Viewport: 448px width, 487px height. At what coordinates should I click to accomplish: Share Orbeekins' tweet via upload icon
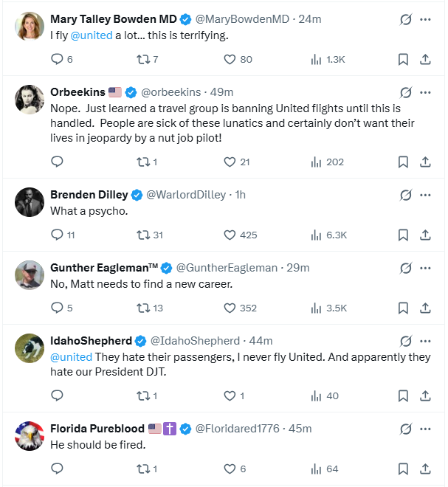425,162
